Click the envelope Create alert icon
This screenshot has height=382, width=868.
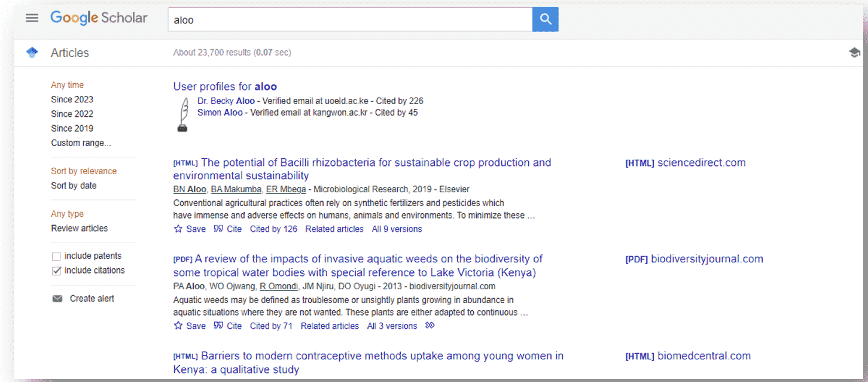tap(57, 298)
